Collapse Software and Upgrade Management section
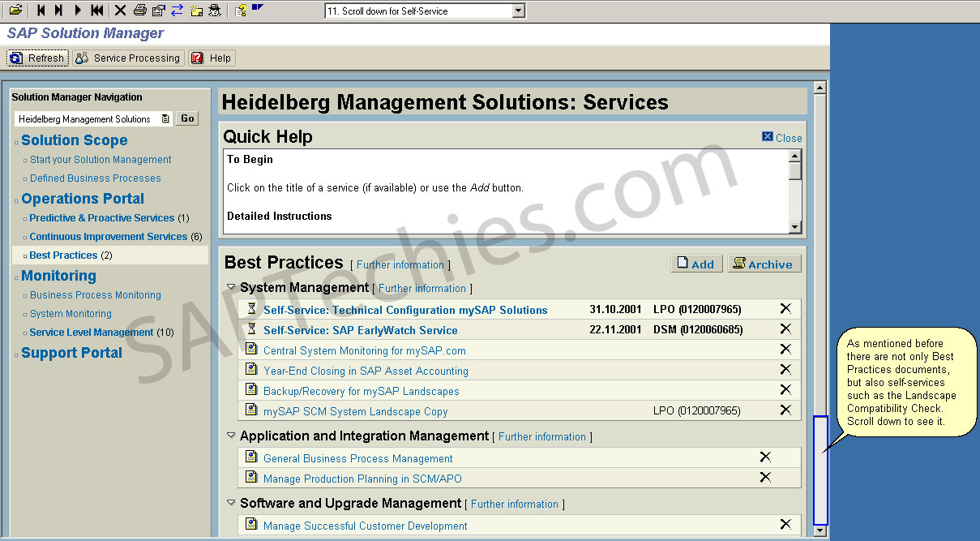Image resolution: width=980 pixels, height=541 pixels. 231,502
